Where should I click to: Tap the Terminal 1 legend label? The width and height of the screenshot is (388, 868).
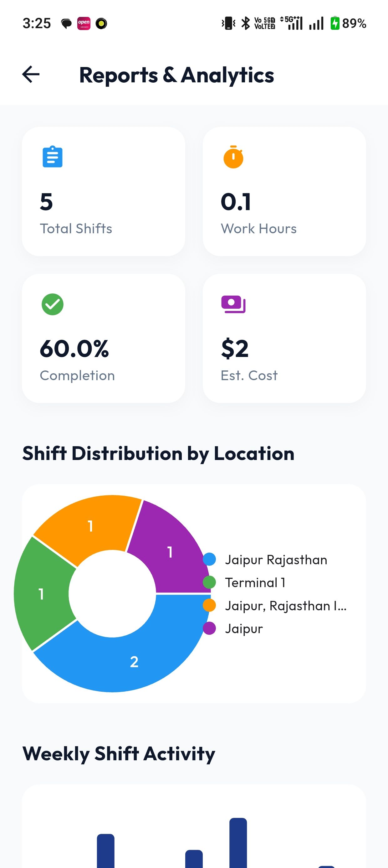coord(255,583)
